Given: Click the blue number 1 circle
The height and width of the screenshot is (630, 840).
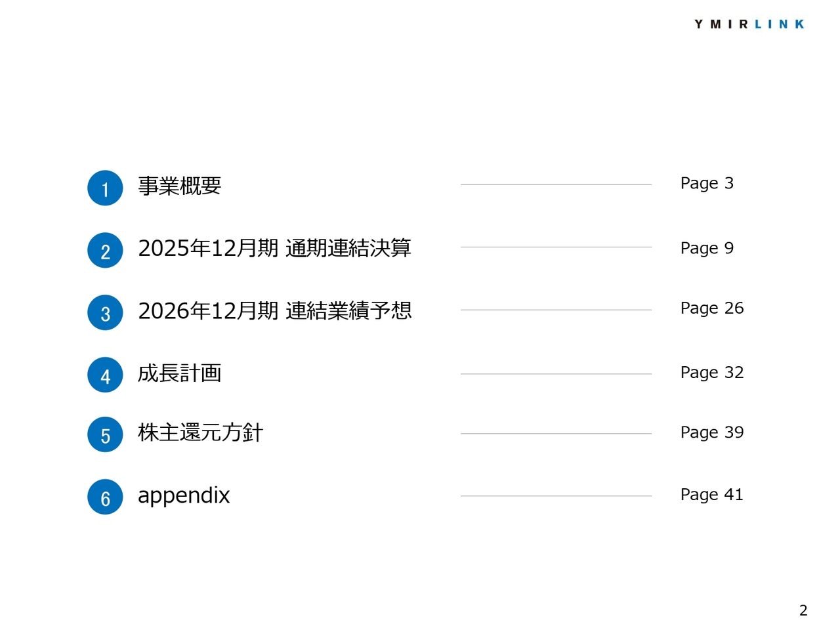Looking at the screenshot, I should pyautogui.click(x=105, y=188).
